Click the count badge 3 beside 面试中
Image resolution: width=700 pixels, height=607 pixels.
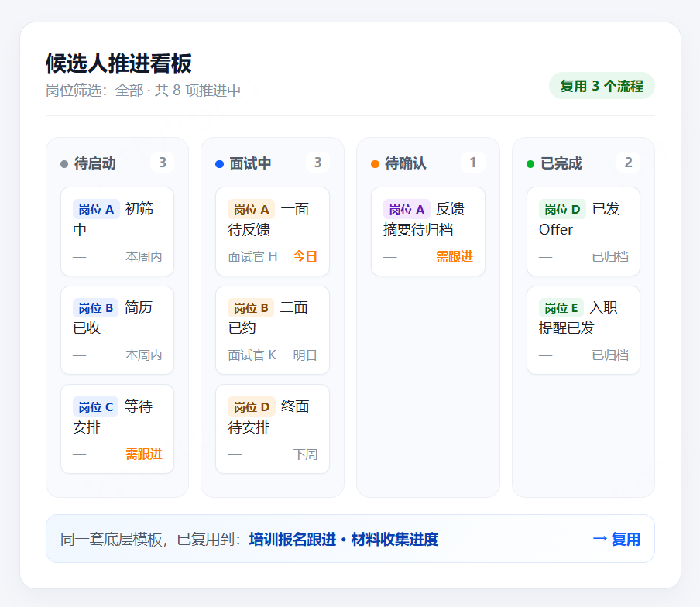coord(317,163)
